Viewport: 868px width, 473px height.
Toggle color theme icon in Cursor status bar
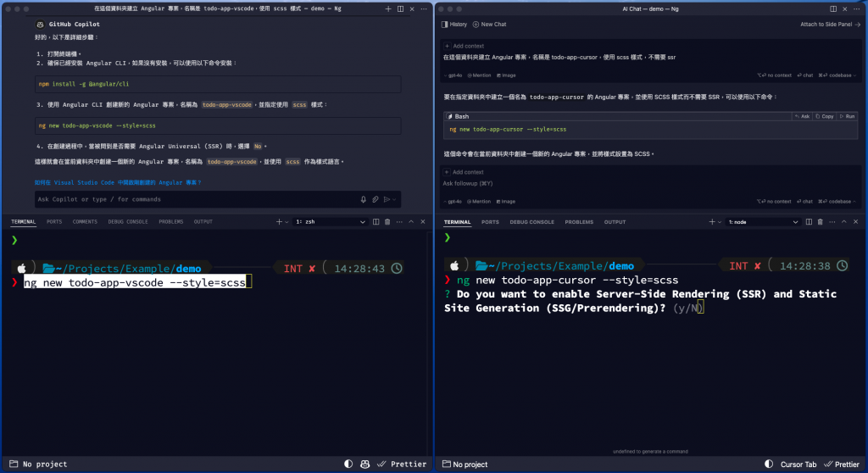tap(769, 465)
